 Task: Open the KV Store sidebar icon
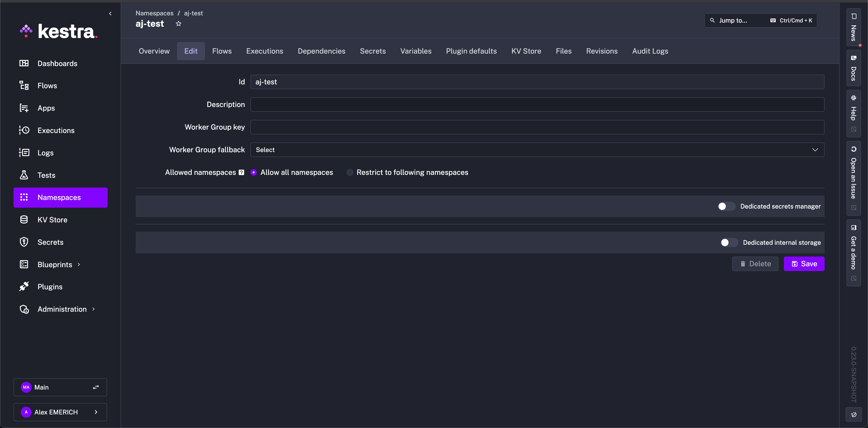click(x=24, y=220)
